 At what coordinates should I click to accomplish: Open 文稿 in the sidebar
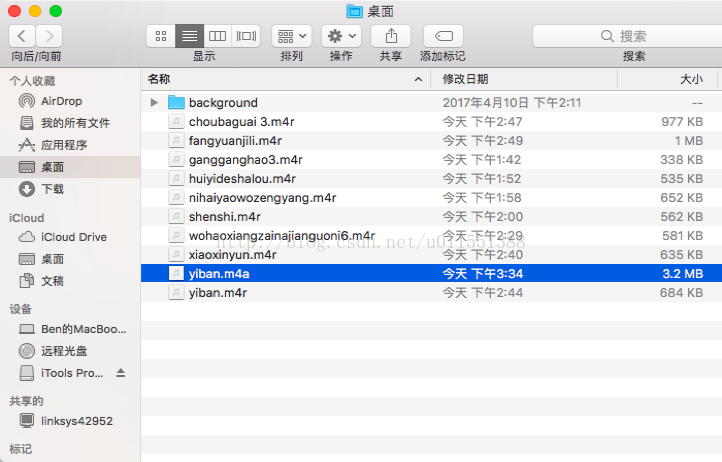point(70,281)
